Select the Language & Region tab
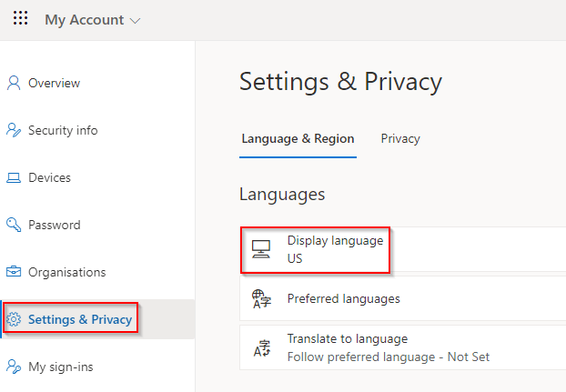The height and width of the screenshot is (392, 566). [298, 139]
